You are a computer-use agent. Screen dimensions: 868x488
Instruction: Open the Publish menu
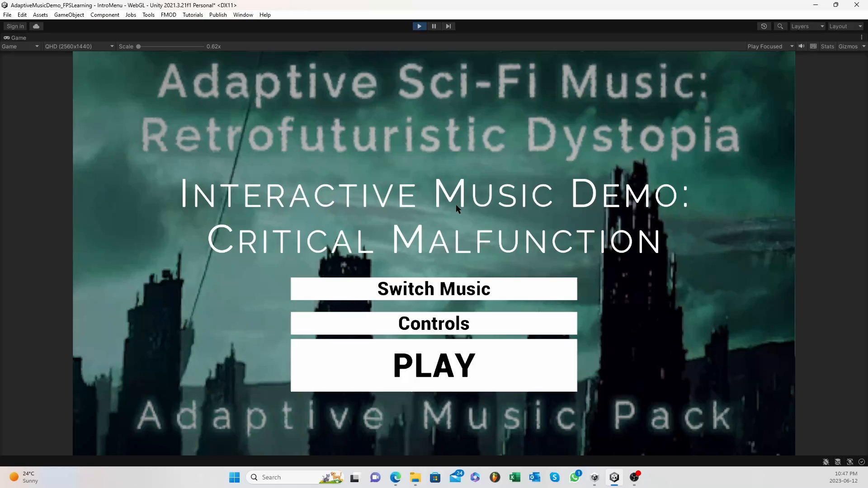(x=218, y=14)
